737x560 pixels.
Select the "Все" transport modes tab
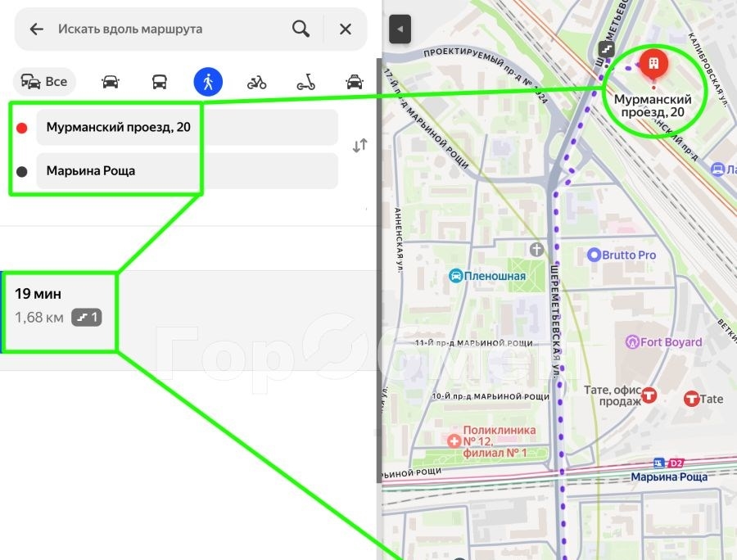45,82
